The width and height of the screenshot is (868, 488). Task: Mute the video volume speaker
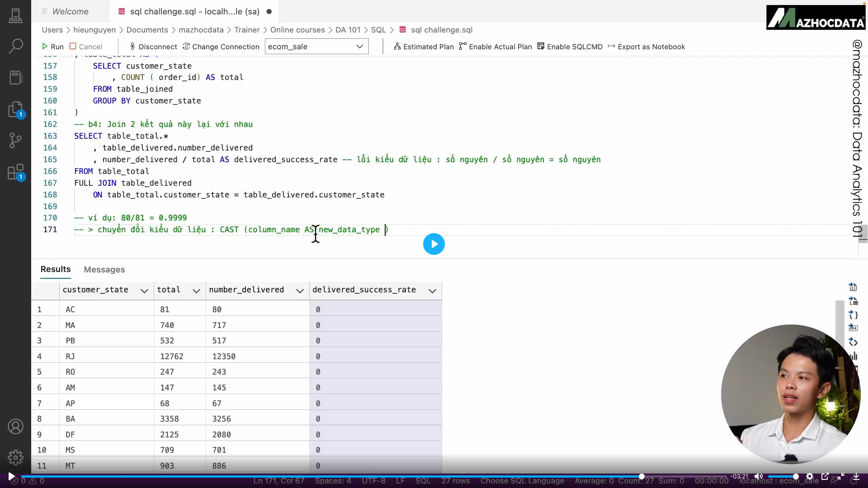pyautogui.click(x=759, y=476)
